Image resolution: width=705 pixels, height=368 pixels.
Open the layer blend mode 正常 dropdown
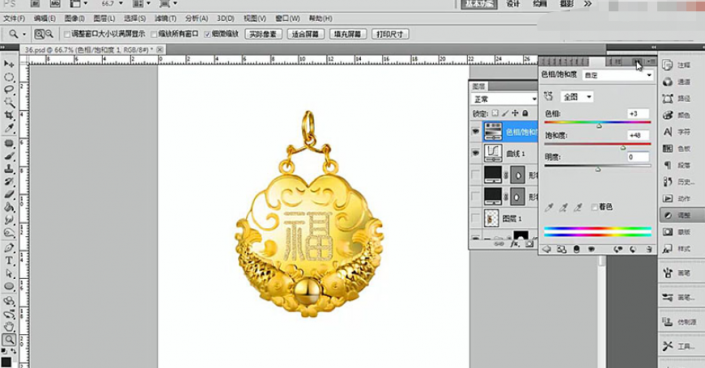[x=504, y=99]
